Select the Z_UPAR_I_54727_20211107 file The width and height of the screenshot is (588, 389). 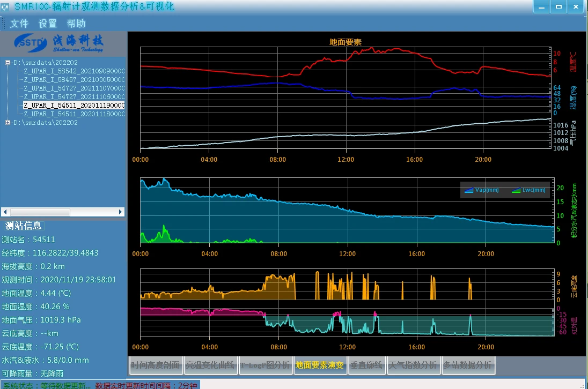point(74,88)
